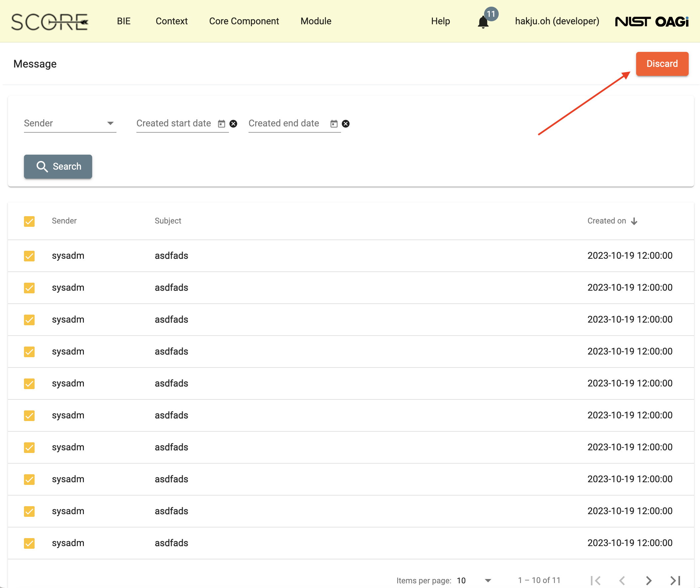Viewport: 700px width, 588px height.
Task: Uncheck the select-all messages checkbox
Action: point(29,221)
